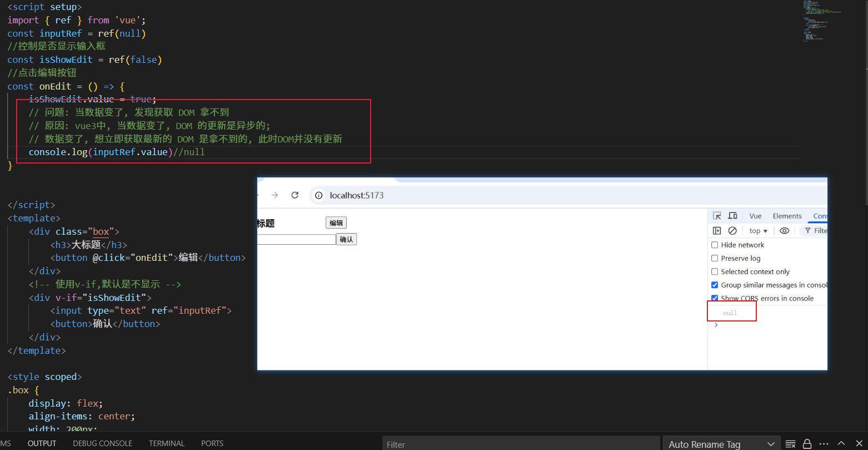
Task: Uncheck Group similar messages in console
Action: click(x=715, y=285)
